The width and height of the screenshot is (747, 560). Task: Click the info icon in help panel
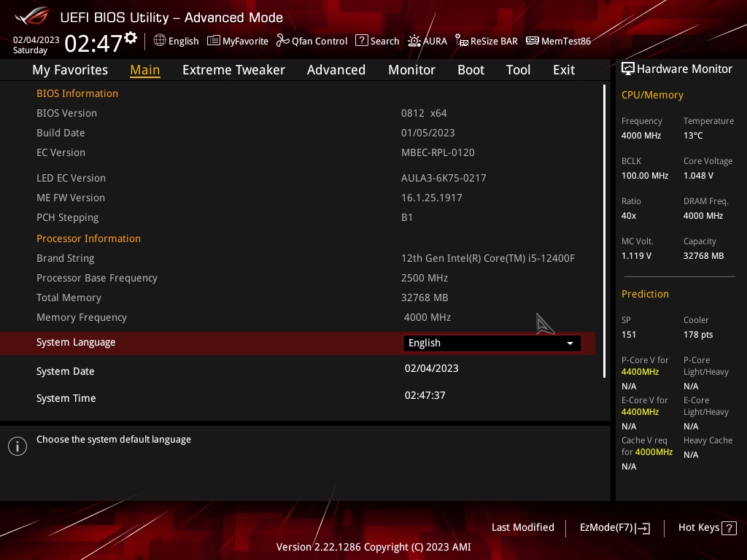(18, 446)
